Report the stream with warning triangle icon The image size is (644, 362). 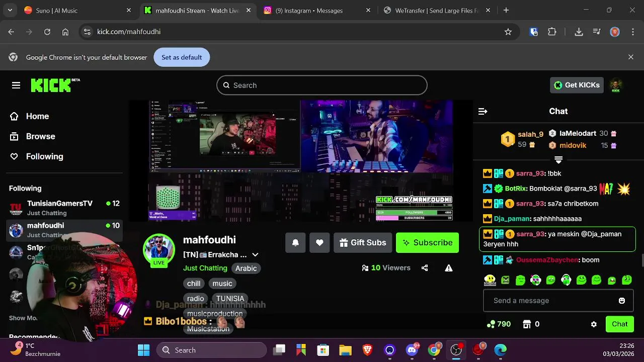[449, 268]
